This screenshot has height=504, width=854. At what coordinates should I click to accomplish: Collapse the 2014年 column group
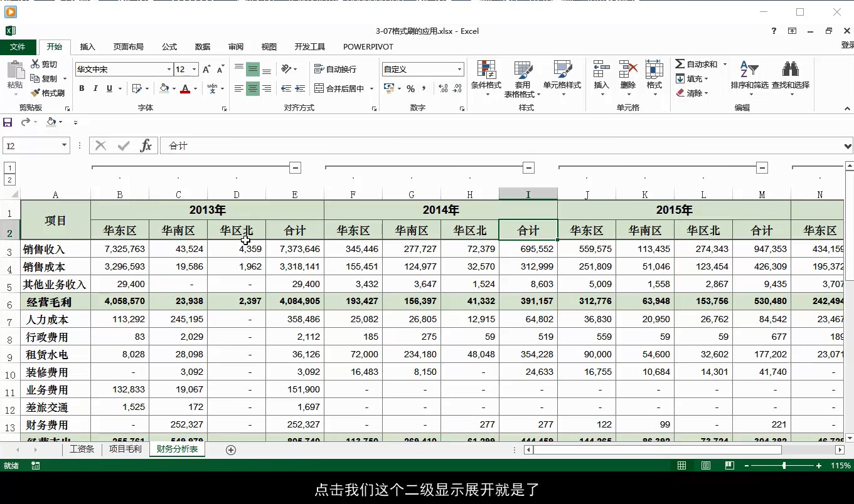tap(528, 167)
